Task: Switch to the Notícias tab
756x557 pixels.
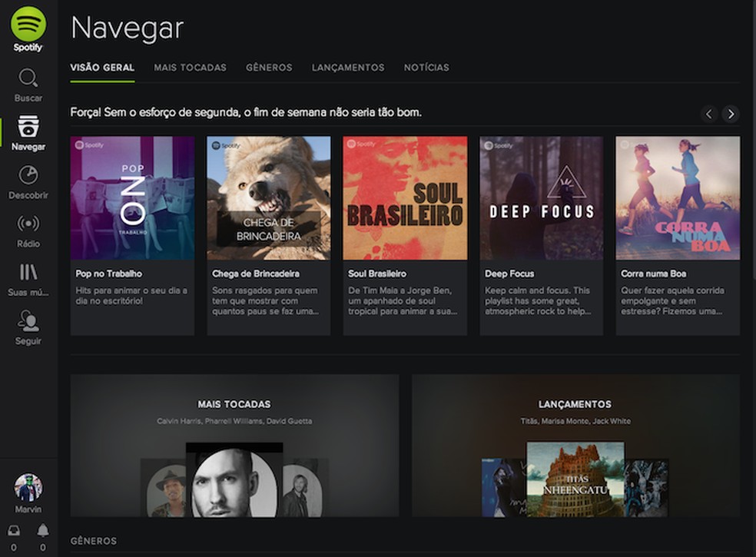Action: pos(426,68)
